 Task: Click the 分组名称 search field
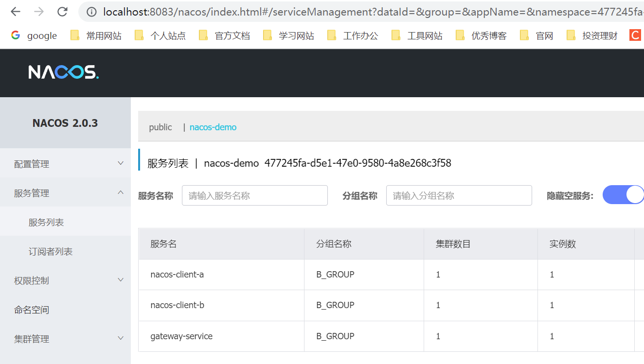(459, 195)
